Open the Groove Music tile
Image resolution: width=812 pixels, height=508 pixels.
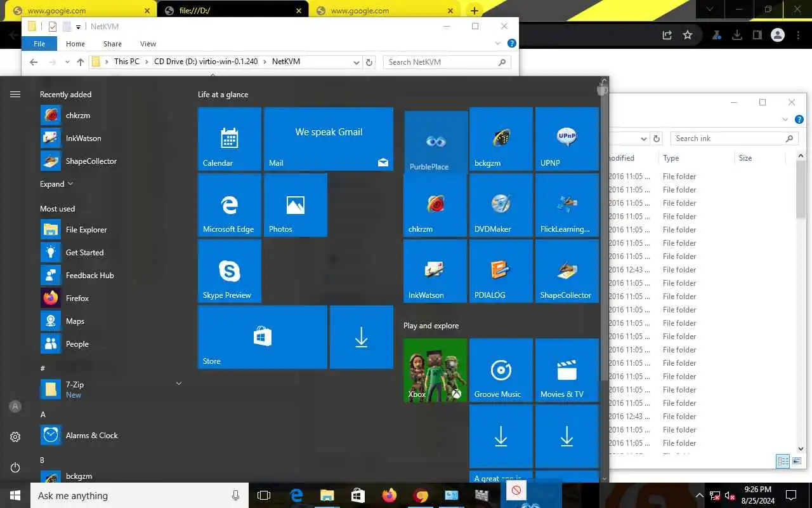[x=501, y=370]
